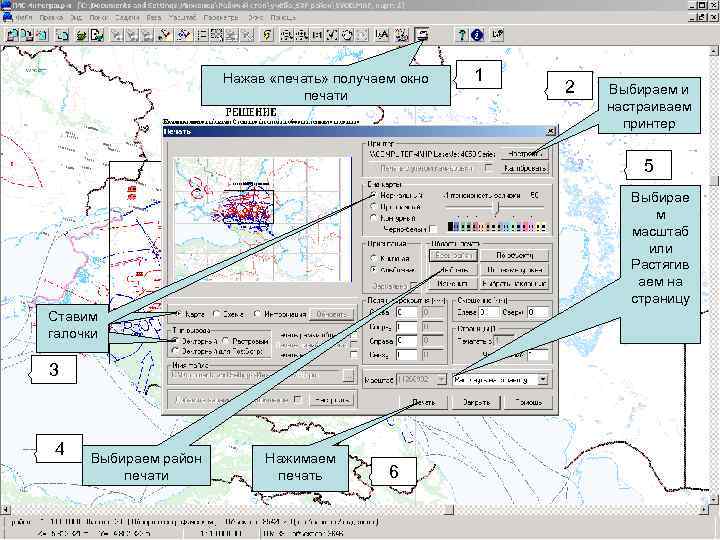Click the color palette strip
The height and width of the screenshot is (540, 720).
point(496,227)
